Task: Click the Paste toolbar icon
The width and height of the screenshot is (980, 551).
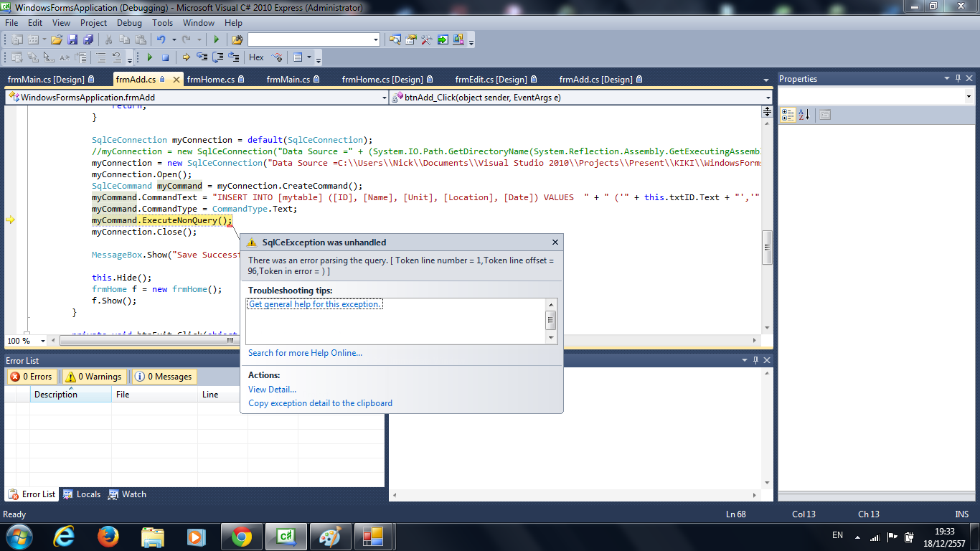Action: 141,39
